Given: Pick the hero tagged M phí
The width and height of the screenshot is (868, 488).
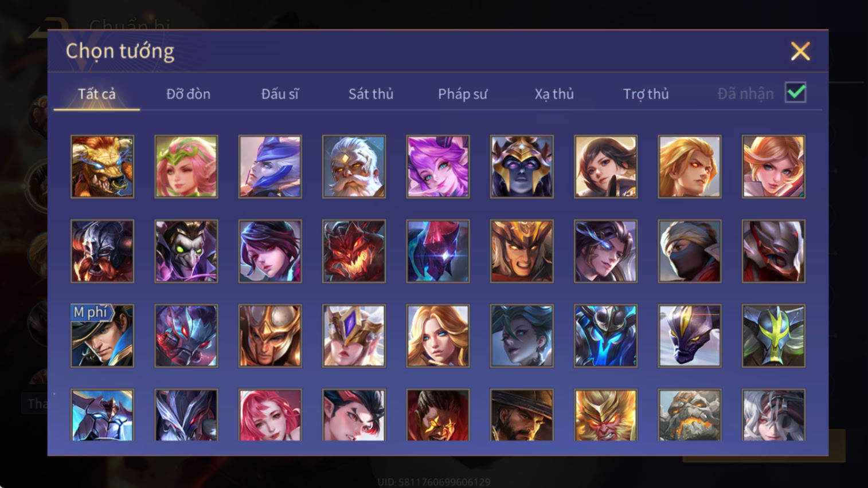Looking at the screenshot, I should (x=102, y=336).
